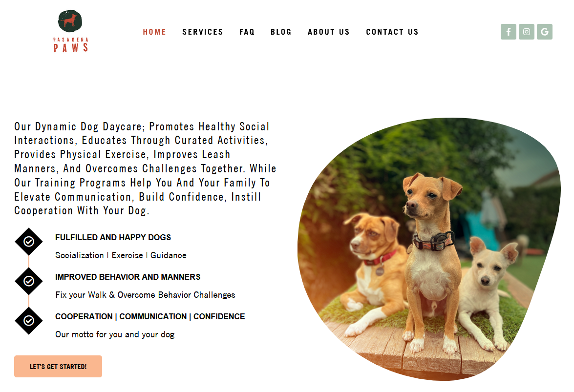Navigate to About Us
Viewport: 574px width, 392px height.
pyautogui.click(x=329, y=32)
